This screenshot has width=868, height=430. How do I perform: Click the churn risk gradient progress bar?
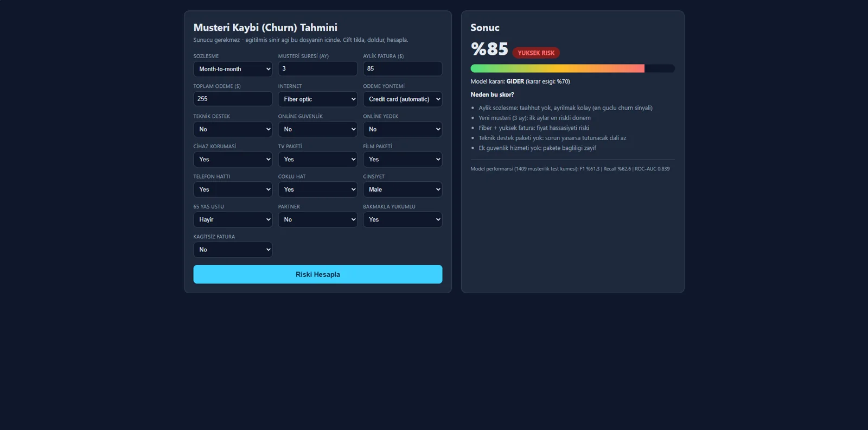573,68
